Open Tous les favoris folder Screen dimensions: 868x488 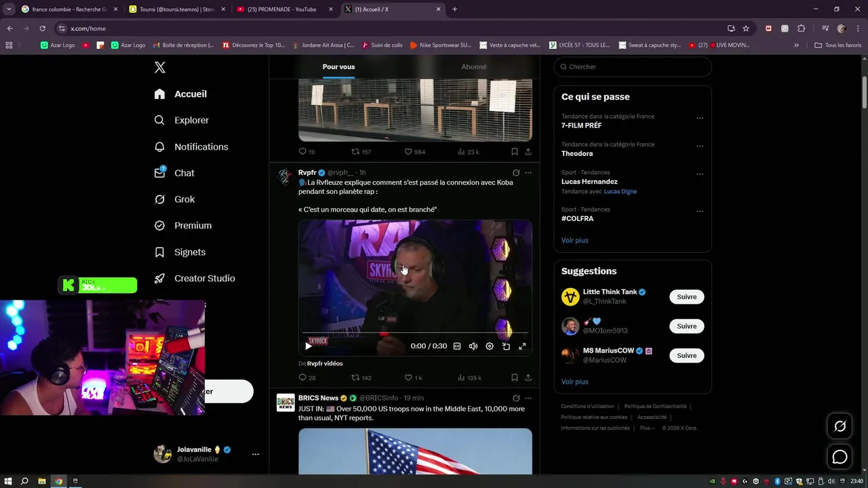pos(837,45)
